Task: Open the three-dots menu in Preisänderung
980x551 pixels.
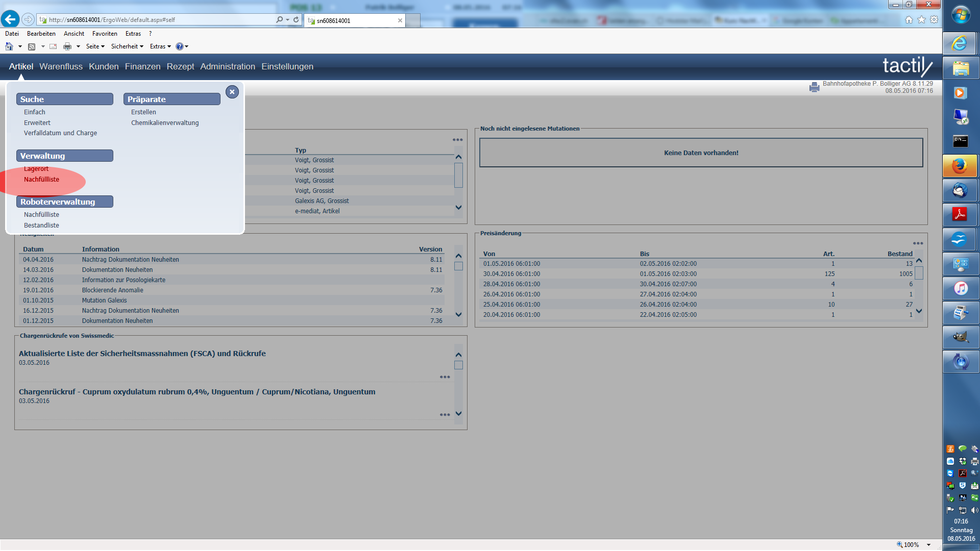Action: pyautogui.click(x=918, y=243)
